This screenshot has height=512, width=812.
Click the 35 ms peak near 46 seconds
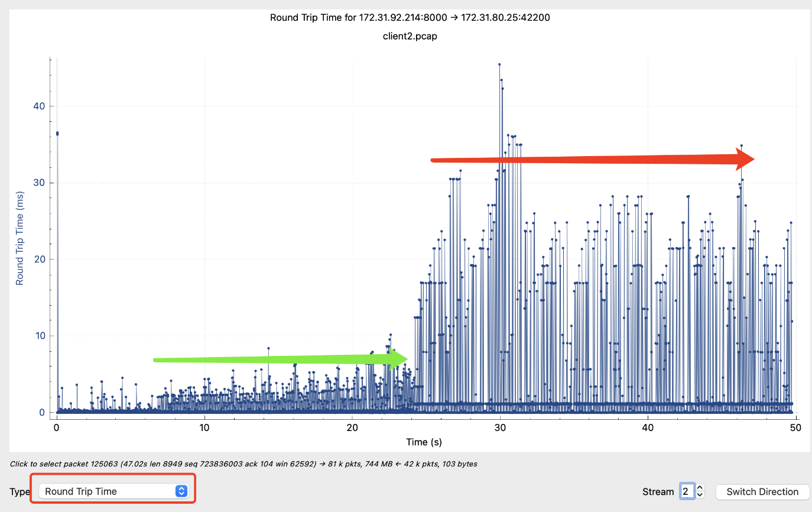(741, 145)
